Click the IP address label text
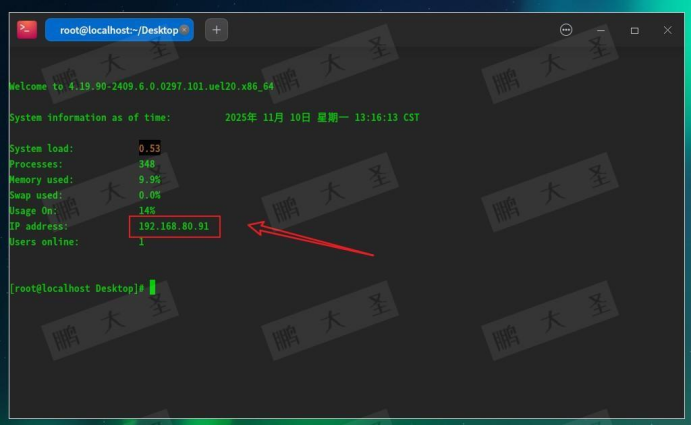692x425 pixels. click(x=39, y=226)
